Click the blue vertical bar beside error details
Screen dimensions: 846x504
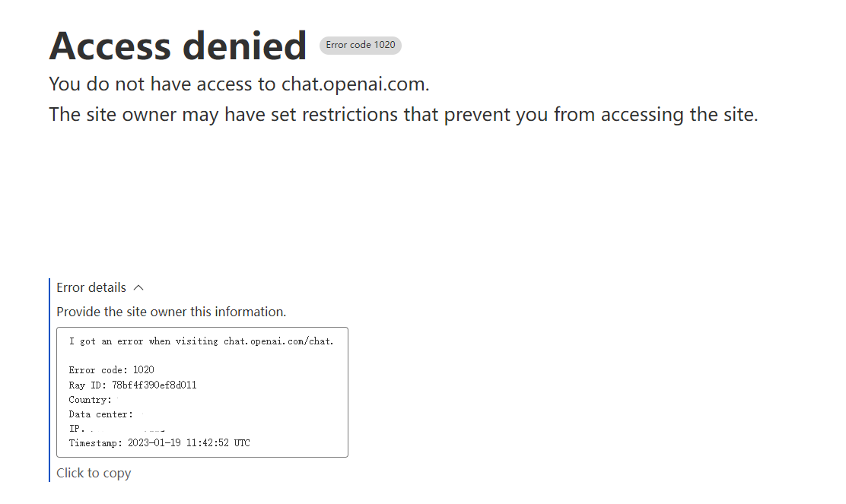tap(49, 380)
